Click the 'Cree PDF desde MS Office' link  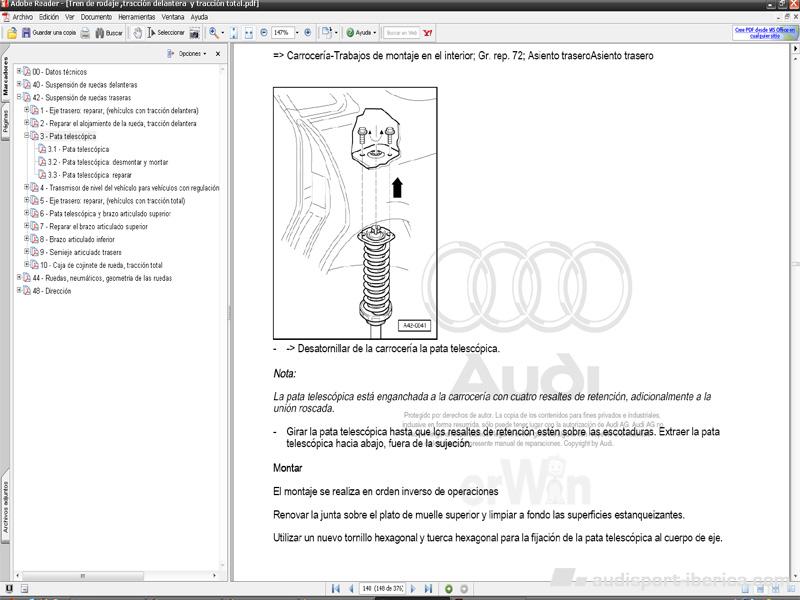[765, 33]
